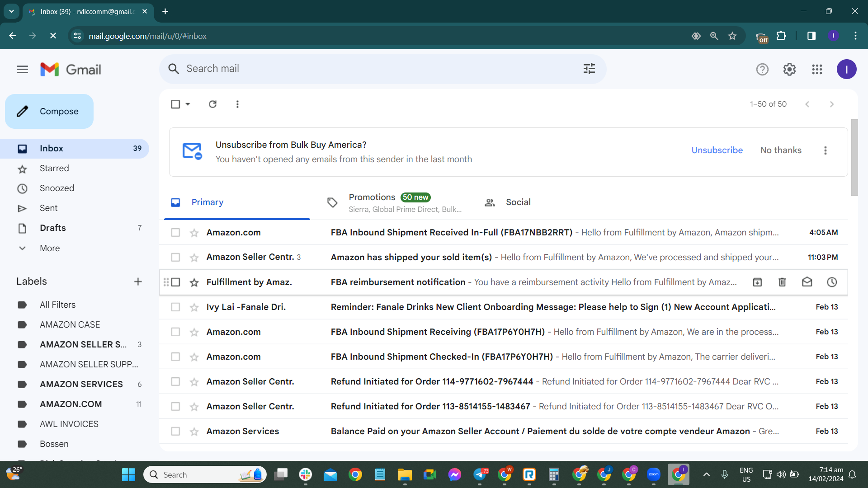Open Windows Start menu

pos(128,474)
